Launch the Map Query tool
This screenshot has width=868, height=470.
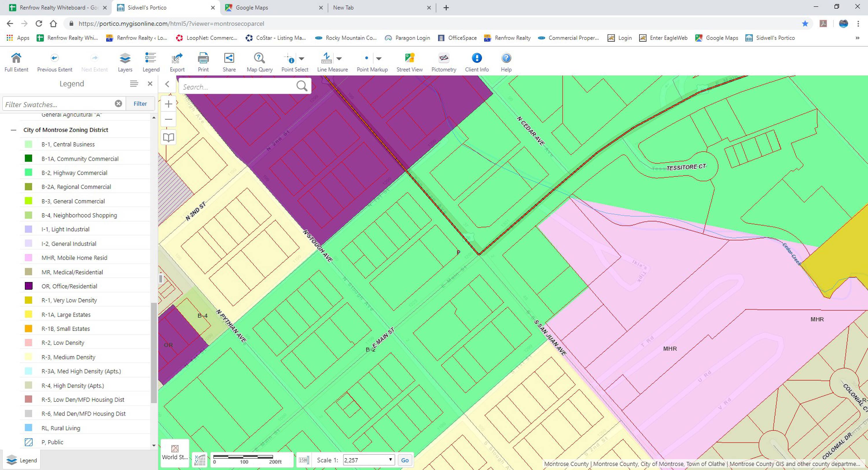click(x=260, y=62)
